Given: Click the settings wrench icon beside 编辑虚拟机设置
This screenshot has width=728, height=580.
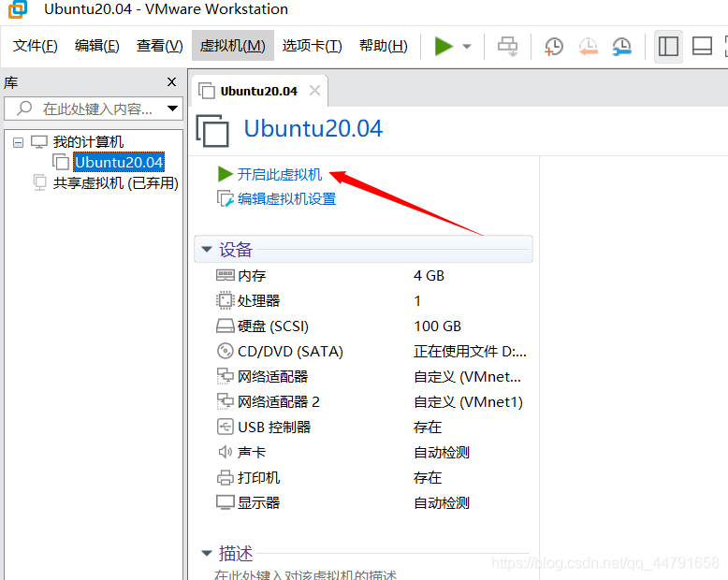Looking at the screenshot, I should (226, 199).
